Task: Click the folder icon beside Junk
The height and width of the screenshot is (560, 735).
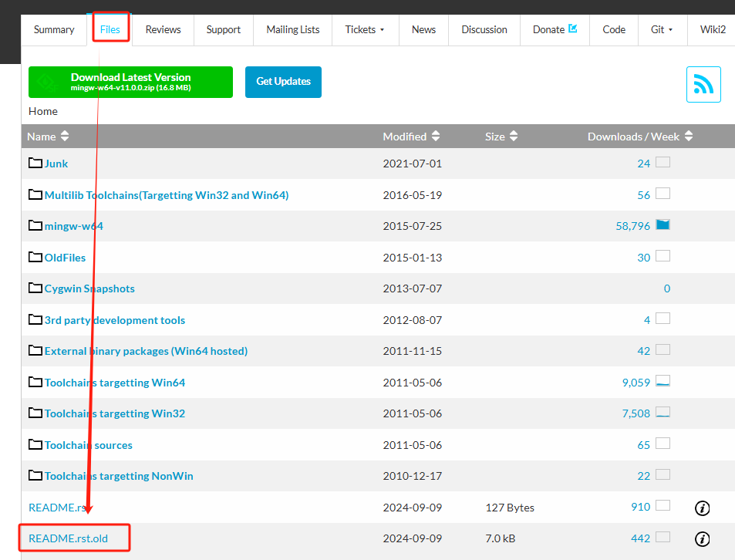Action: [x=35, y=163]
